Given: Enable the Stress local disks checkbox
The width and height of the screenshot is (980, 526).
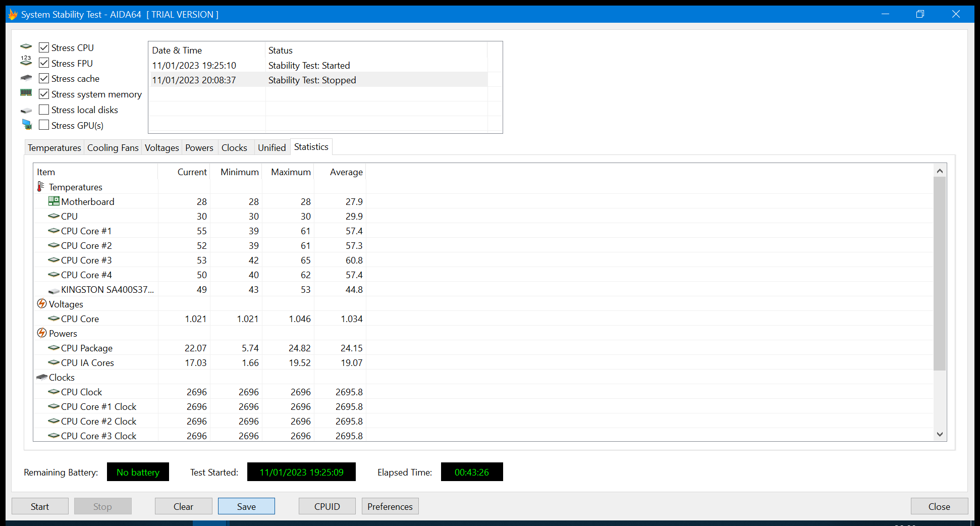Looking at the screenshot, I should tap(44, 110).
